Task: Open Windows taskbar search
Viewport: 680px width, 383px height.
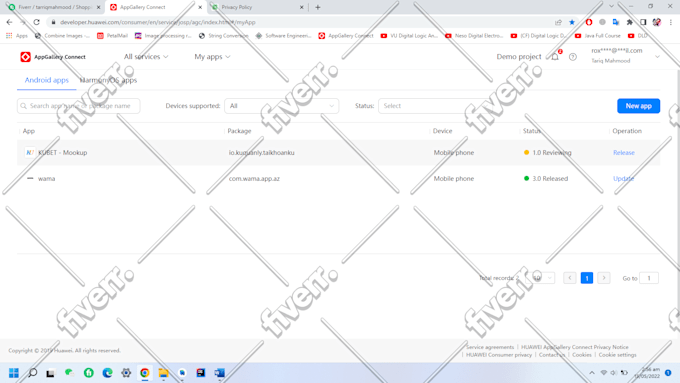Action: tap(33, 373)
